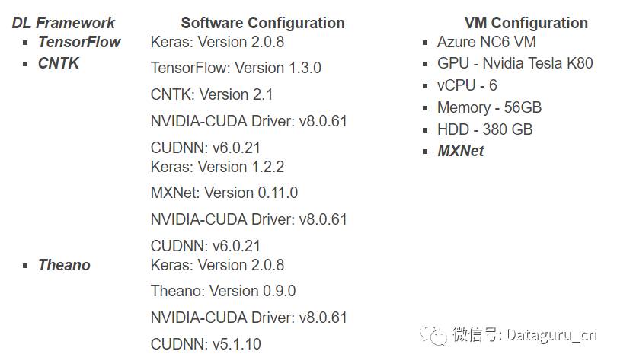
Task: Select the HDD - 380 GB entry
Action: pyautogui.click(x=484, y=129)
